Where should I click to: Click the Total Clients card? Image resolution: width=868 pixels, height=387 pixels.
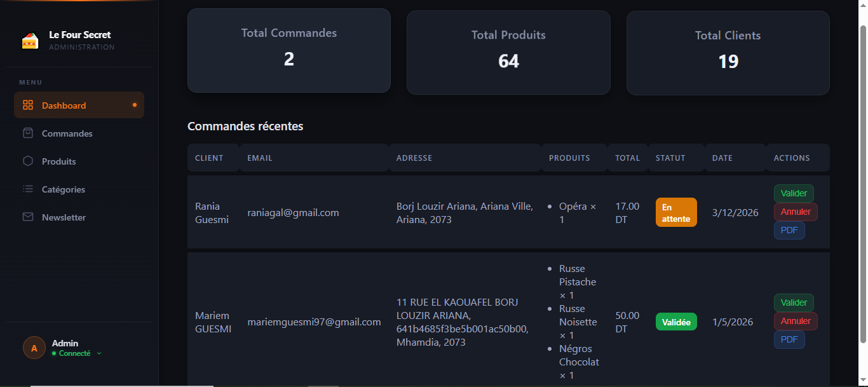coord(728,53)
